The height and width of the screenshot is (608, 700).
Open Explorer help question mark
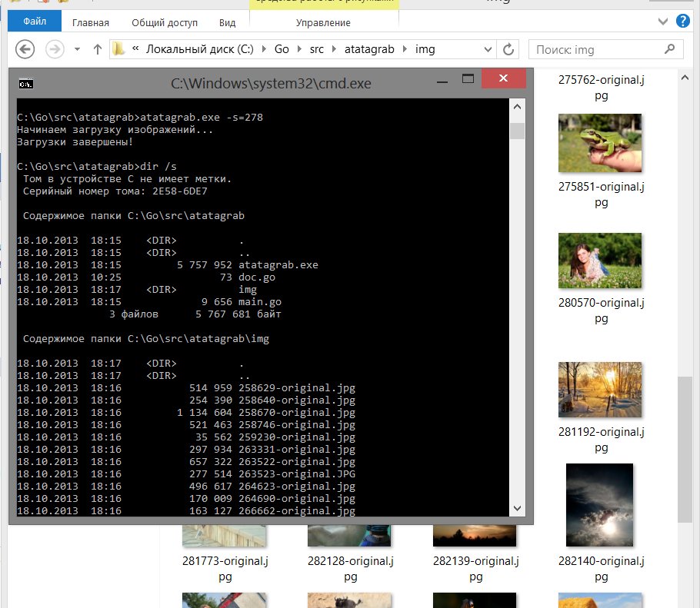(x=682, y=21)
